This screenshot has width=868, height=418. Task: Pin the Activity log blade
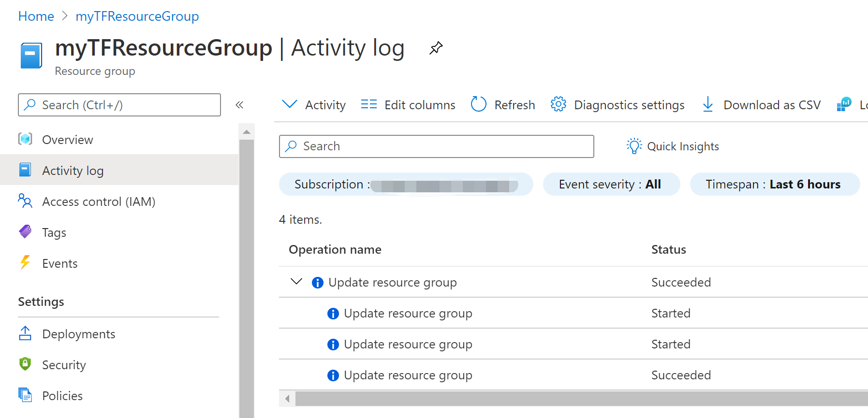pyautogui.click(x=436, y=48)
